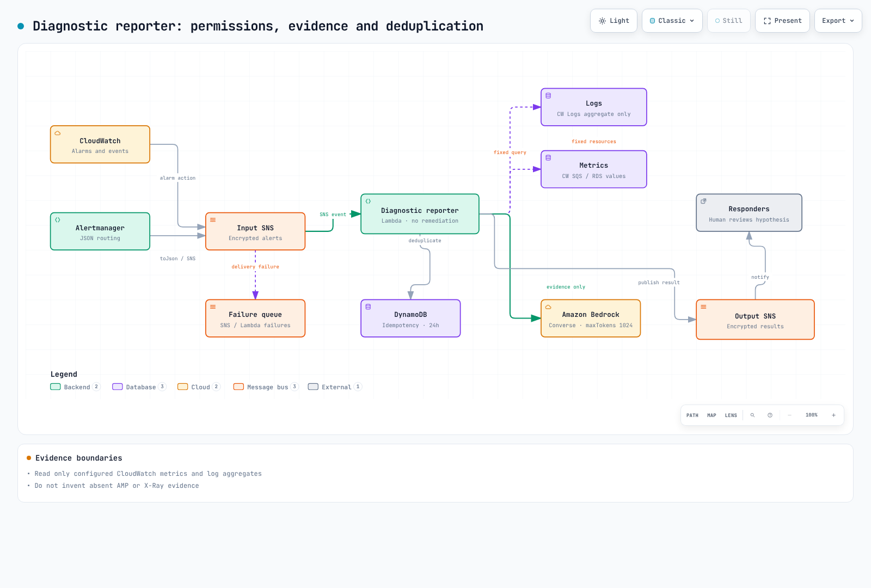Zoom in with the plus icon
The height and width of the screenshot is (588, 871).
coord(833,415)
